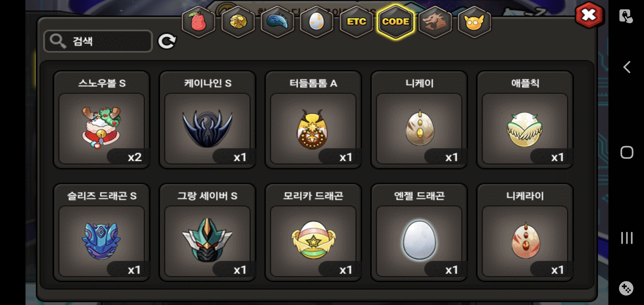Select the 니케이 egg item
Image resolution: width=644 pixels, height=305 pixels.
[x=419, y=120]
